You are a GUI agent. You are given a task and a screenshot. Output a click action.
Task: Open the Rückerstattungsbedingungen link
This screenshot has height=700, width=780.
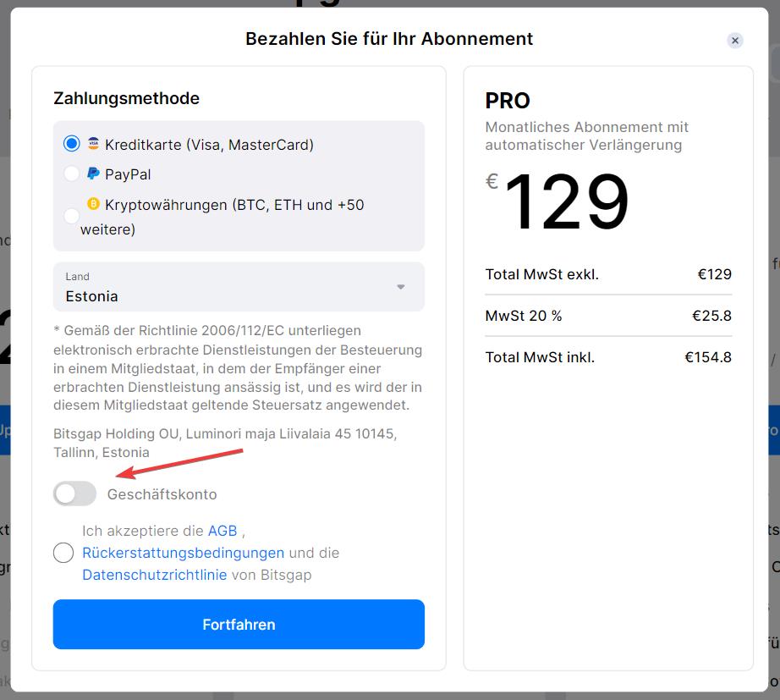[183, 553]
